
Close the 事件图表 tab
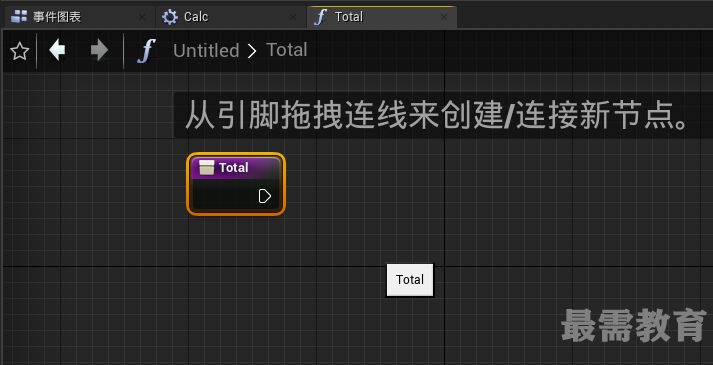click(142, 17)
